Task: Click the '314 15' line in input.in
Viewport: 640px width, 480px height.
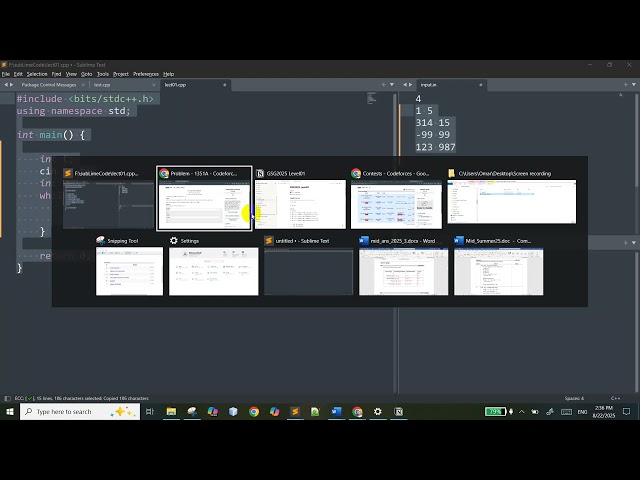Action: [433, 123]
